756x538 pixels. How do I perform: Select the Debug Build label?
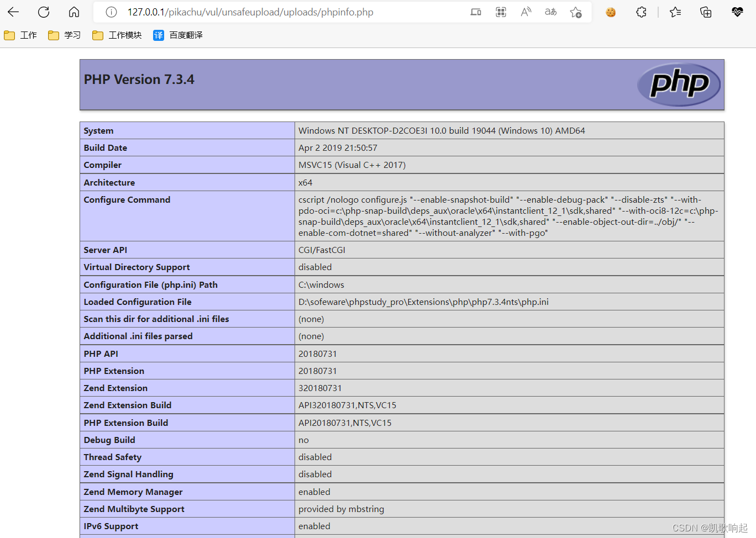coord(109,440)
